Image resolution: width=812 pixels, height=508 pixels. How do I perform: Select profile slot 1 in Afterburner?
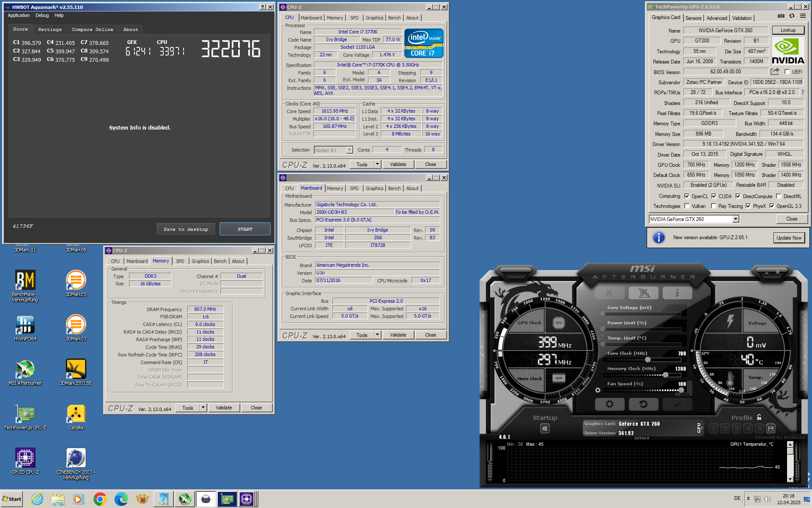click(x=713, y=428)
